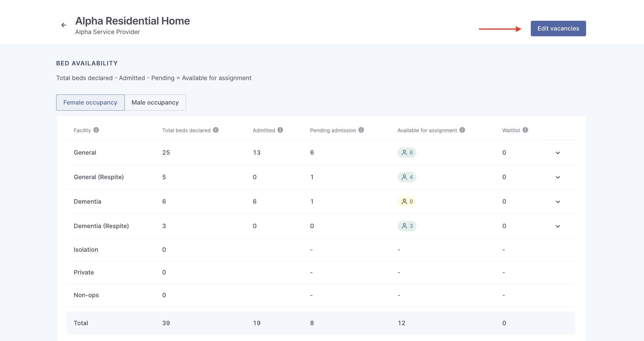Expand the General row chevron

click(x=558, y=153)
